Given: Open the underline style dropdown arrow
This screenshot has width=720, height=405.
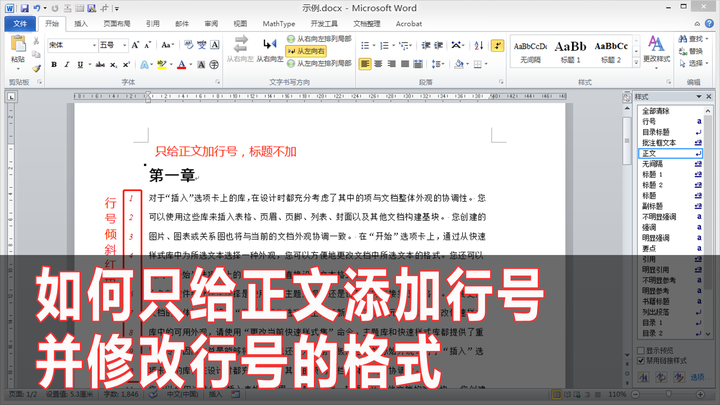Looking at the screenshot, I should pyautogui.click(x=90, y=65).
